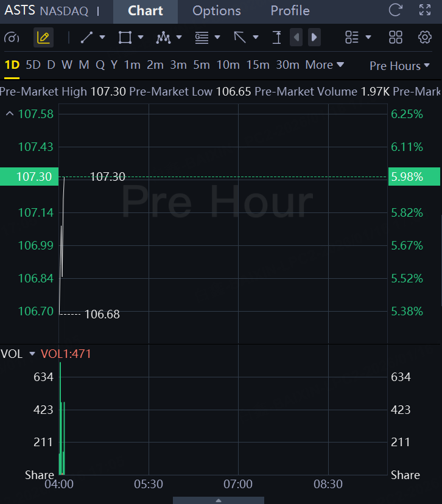
Task: Select the trend line drawing tool
Action: 87,38
